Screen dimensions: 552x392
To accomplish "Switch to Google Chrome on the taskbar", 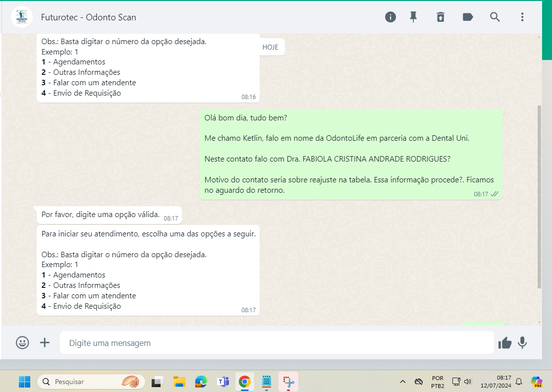I will (245, 382).
